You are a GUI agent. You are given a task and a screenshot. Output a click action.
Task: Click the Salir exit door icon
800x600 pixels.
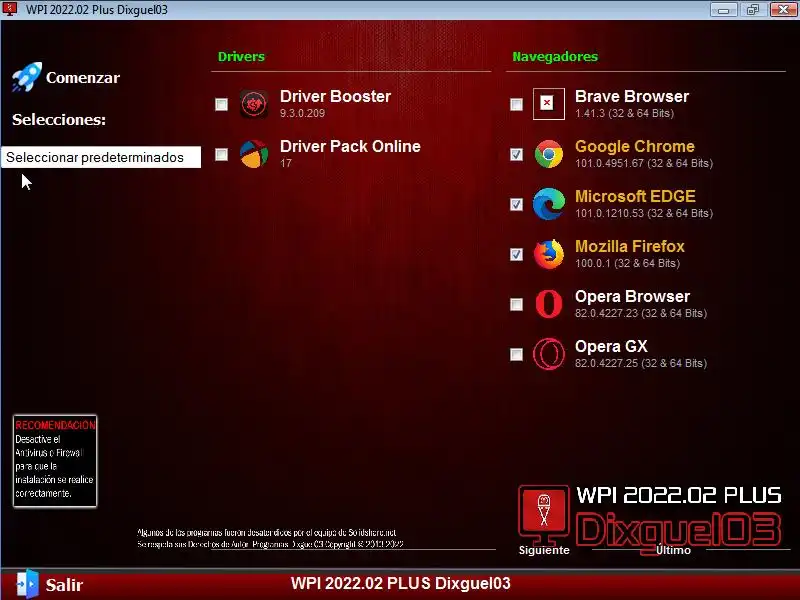(27, 584)
